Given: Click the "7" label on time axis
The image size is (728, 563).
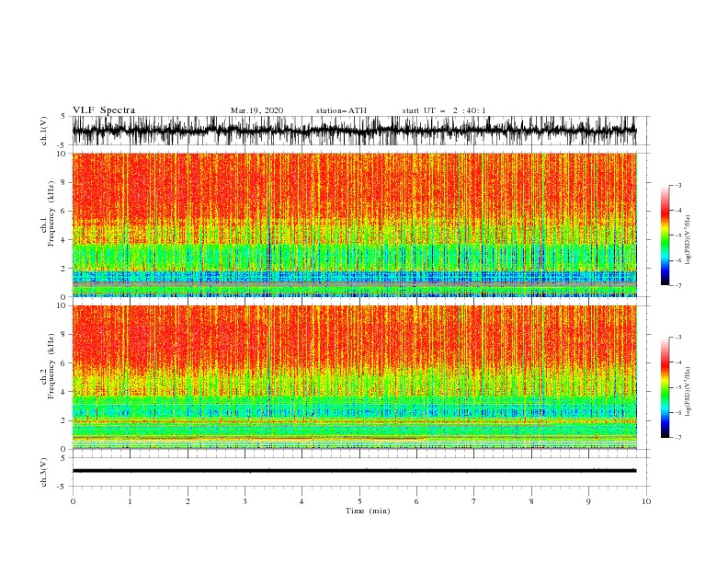Looking at the screenshot, I should (x=474, y=501).
